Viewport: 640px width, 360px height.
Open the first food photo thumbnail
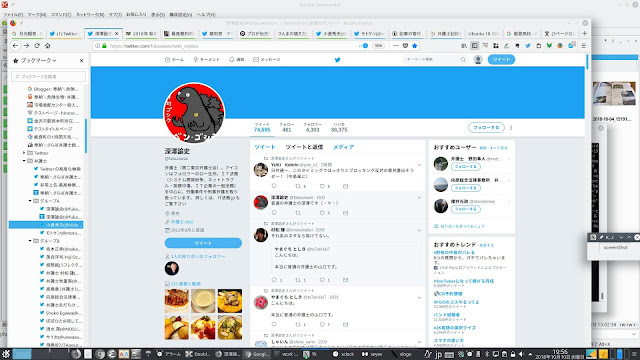point(177,301)
